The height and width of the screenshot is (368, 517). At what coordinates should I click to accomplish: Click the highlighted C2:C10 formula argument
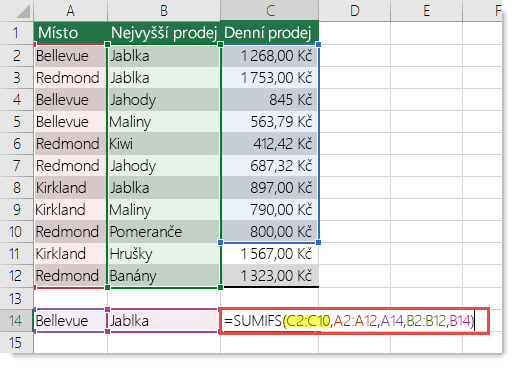point(308,321)
